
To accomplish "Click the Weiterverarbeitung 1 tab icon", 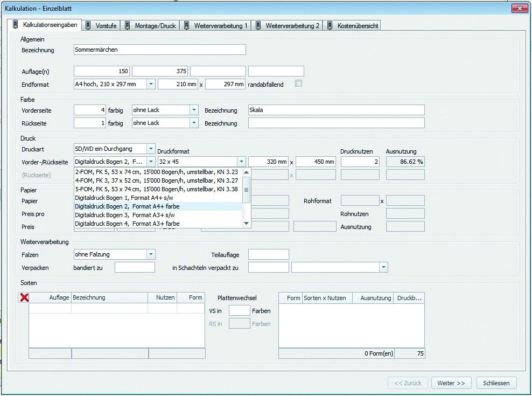I will coord(187,26).
